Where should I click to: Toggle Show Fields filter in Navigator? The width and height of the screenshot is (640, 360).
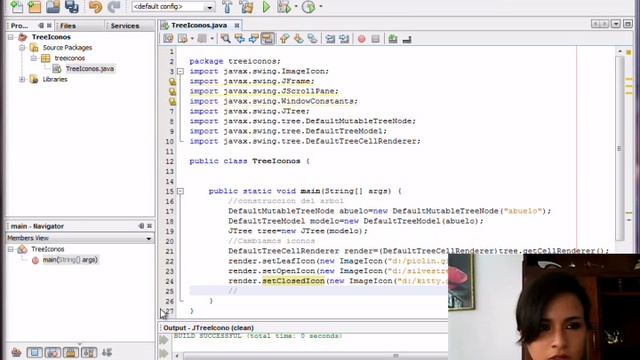point(34,352)
